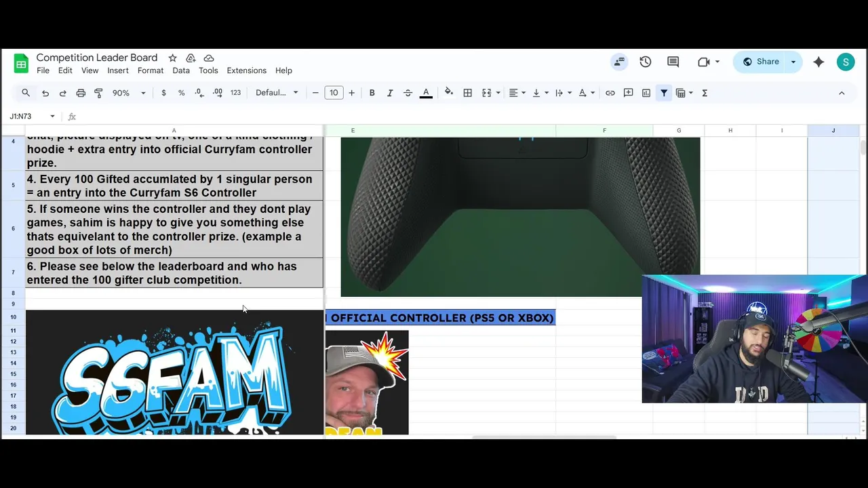Open the borders tool
Viewport: 868px width, 488px height.
pos(467,93)
